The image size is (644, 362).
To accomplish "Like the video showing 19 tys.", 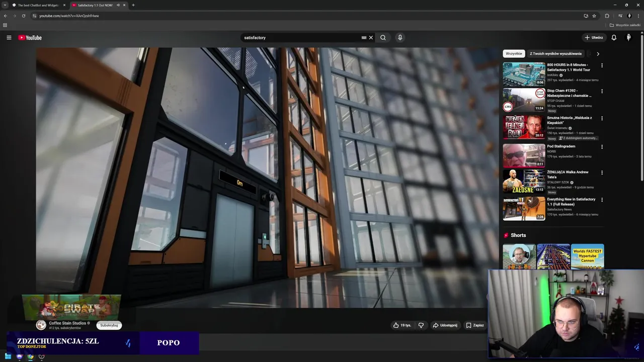I will click(402, 325).
